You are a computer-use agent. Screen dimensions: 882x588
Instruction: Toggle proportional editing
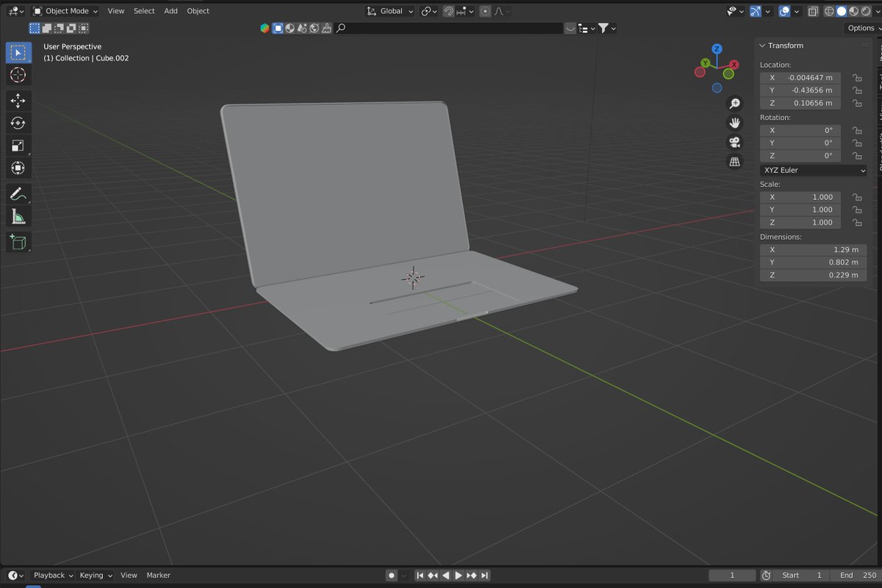[x=485, y=11]
